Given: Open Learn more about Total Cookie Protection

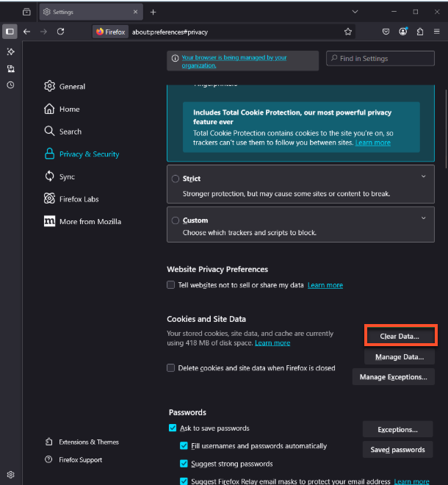Looking at the screenshot, I should pos(373,143).
